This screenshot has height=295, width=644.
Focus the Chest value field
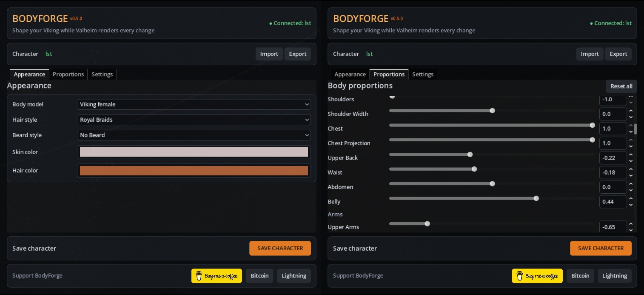tap(613, 129)
